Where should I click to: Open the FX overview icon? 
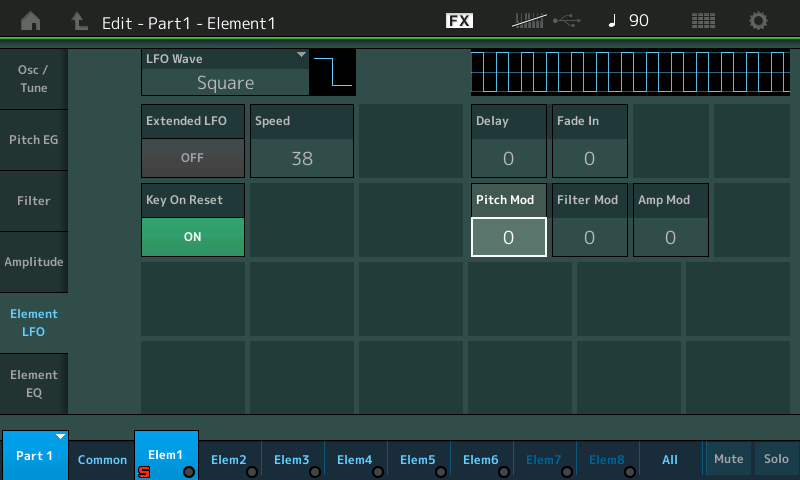(459, 21)
